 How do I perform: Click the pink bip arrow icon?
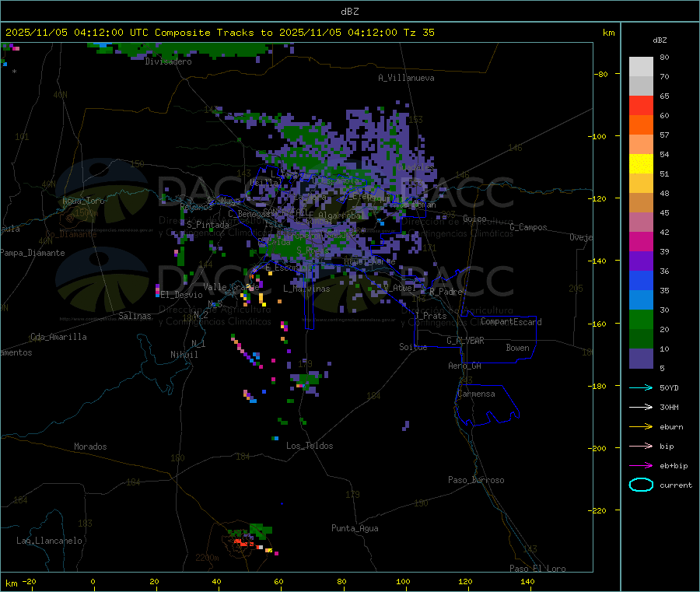[641, 446]
